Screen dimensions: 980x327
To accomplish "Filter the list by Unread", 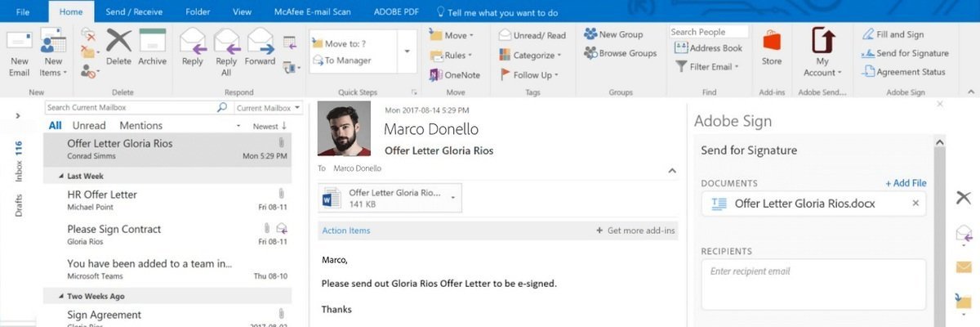I will (x=89, y=125).
